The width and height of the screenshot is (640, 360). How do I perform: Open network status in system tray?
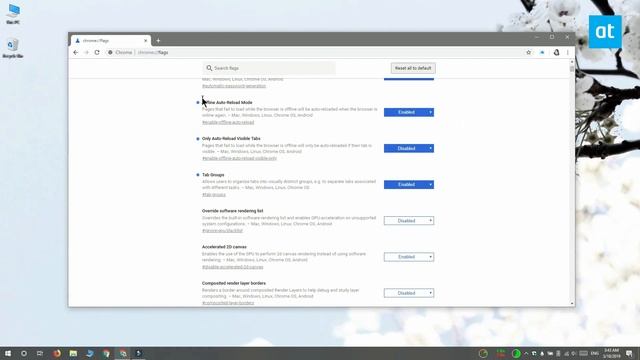click(567, 353)
